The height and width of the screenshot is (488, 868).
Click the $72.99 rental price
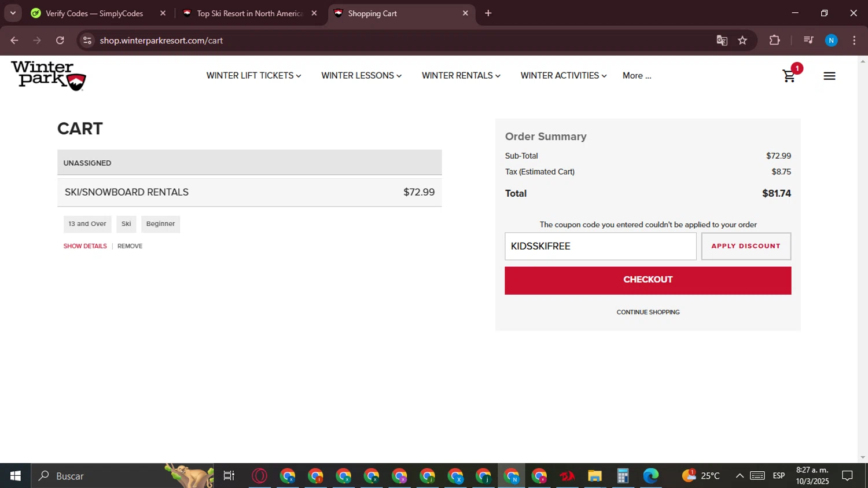point(419,192)
